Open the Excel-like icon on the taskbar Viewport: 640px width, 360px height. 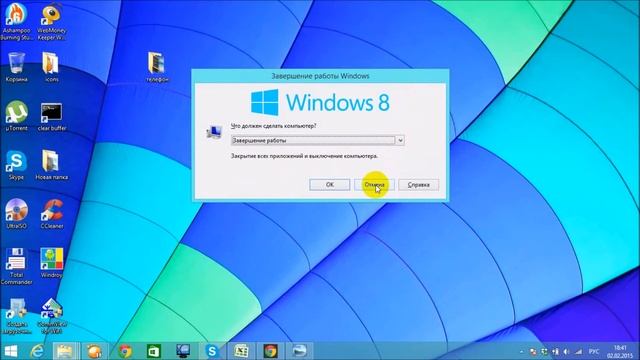pyautogui.click(x=241, y=351)
